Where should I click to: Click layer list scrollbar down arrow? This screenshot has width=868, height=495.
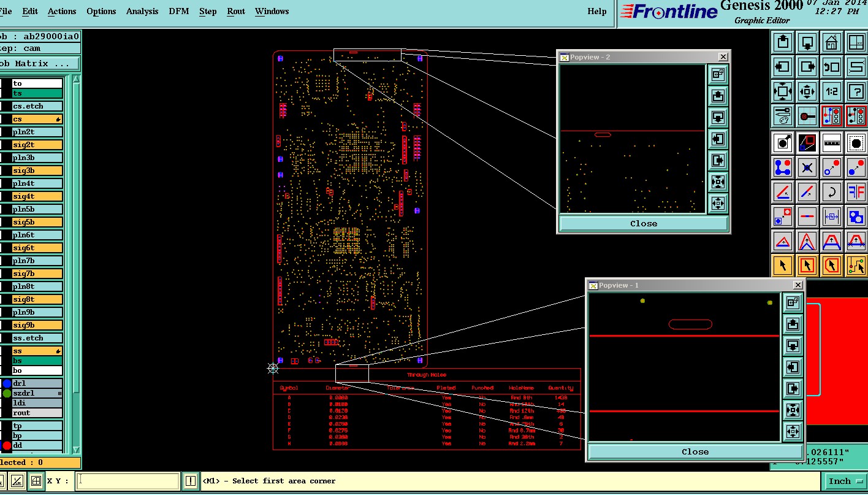point(77,450)
